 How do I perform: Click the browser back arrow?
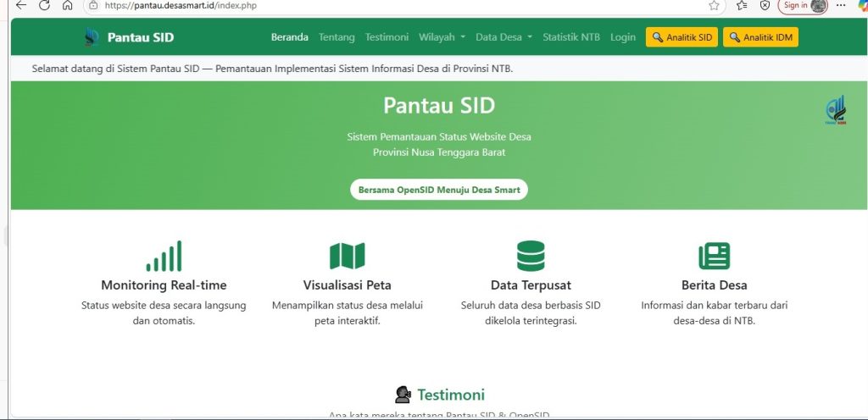pyautogui.click(x=21, y=6)
